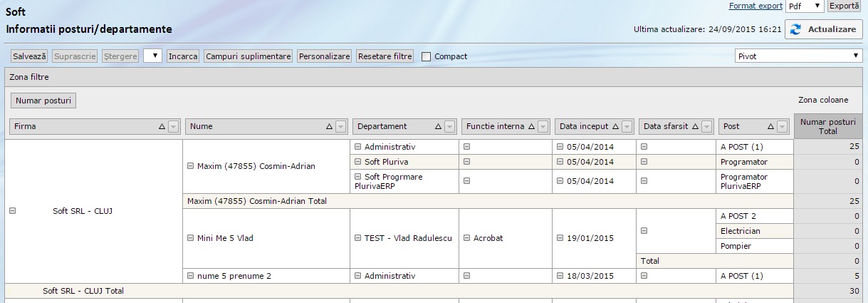Sort ascending by Firma column triangle
This screenshot has width=868, height=303.
tap(162, 126)
